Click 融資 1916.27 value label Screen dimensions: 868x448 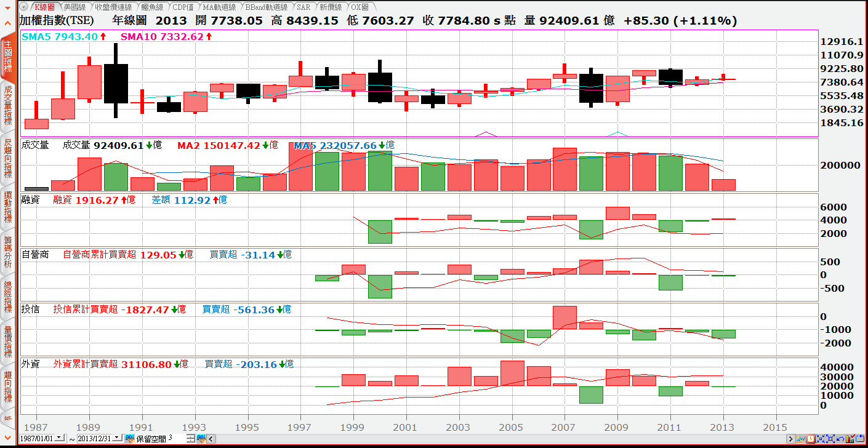(87, 200)
